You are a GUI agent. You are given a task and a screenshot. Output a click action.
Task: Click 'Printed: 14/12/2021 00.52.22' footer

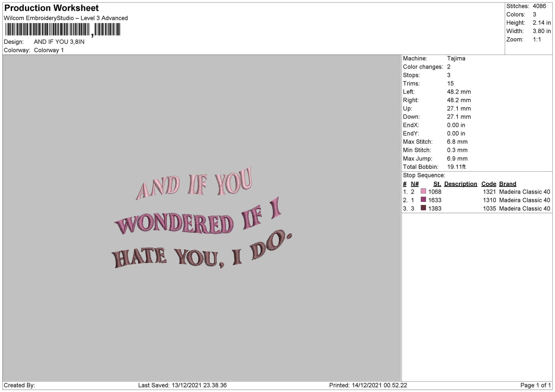(368, 385)
